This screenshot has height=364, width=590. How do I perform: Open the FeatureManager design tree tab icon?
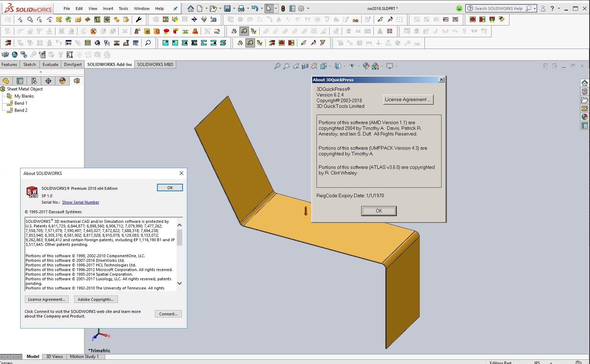6,81
